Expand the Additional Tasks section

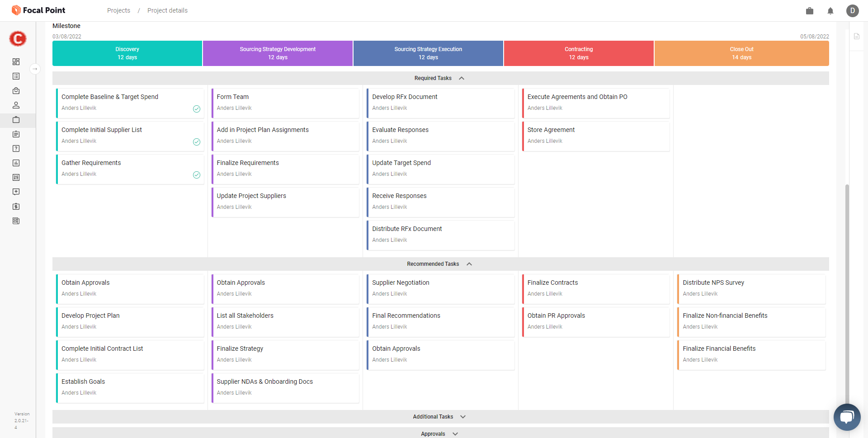tap(463, 417)
